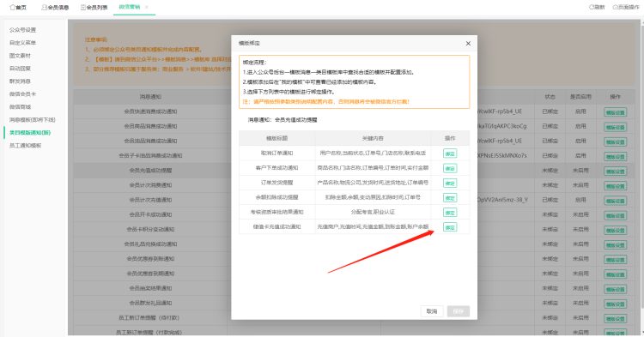Click the 刷新 refresh icon at top right
644x337 pixels.
[x=597, y=7]
